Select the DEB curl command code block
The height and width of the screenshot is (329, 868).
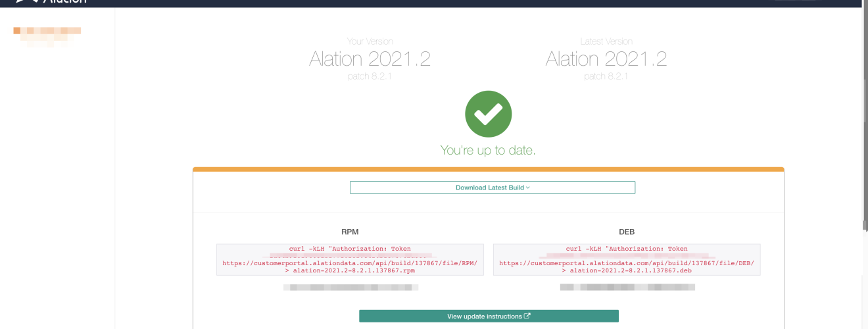[627, 259]
